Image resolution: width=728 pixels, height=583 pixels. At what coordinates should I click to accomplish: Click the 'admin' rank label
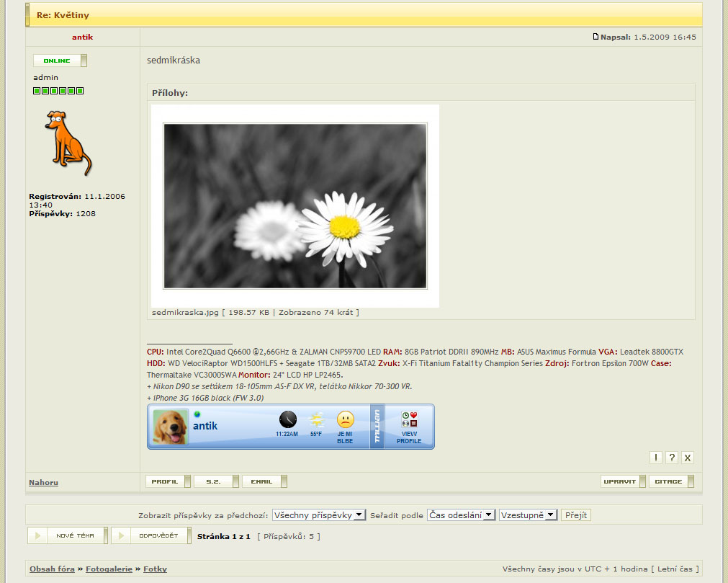pos(45,78)
